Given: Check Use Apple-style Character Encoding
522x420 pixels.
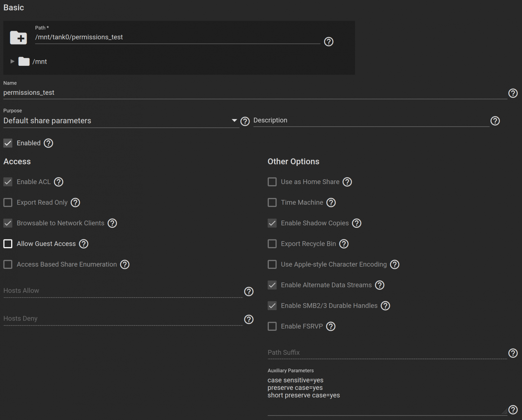Looking at the screenshot, I should (272, 265).
